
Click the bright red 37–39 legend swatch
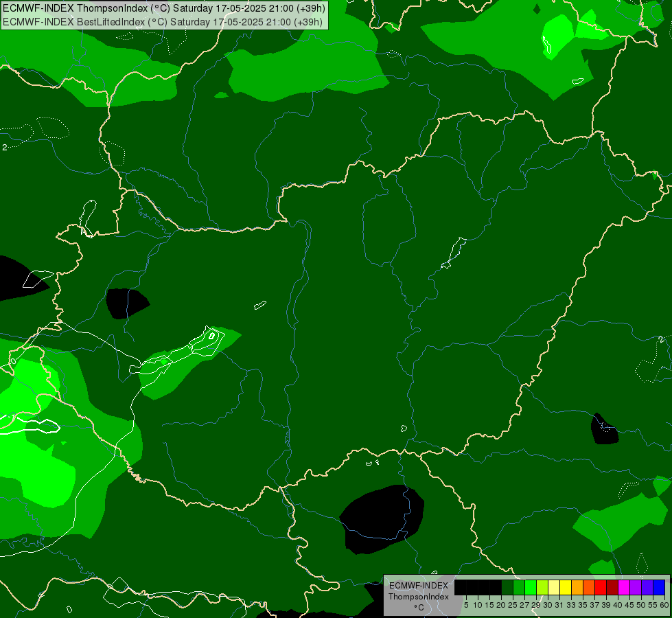601,588
